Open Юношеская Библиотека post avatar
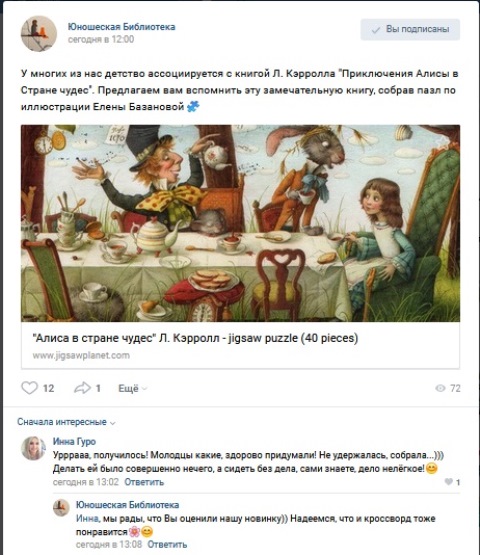The image size is (480, 555). pos(39,33)
